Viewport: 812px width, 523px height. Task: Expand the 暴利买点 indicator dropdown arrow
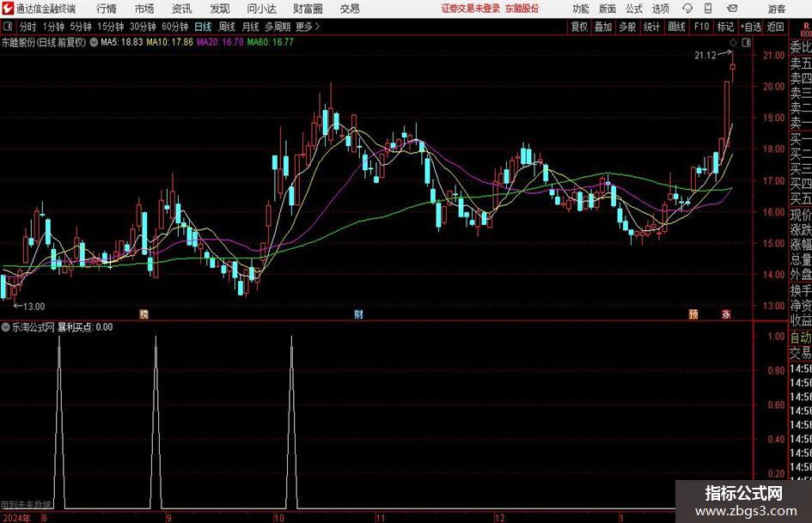pyautogui.click(x=6, y=327)
